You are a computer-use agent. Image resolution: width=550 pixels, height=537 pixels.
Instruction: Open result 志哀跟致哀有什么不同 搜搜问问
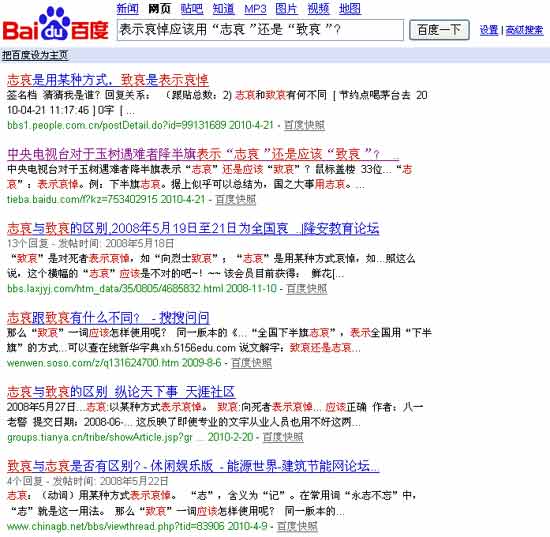(108, 318)
